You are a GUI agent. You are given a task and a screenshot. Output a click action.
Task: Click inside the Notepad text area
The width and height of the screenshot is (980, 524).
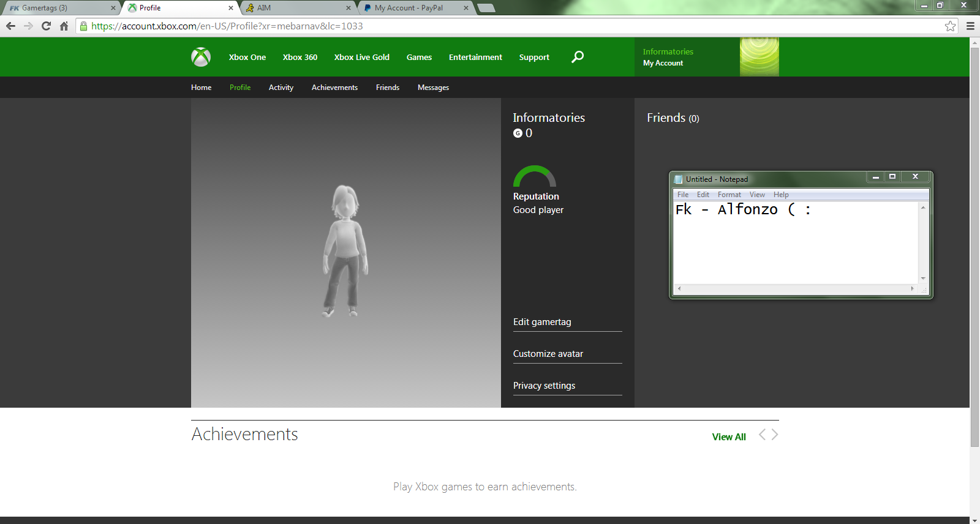tap(796, 243)
